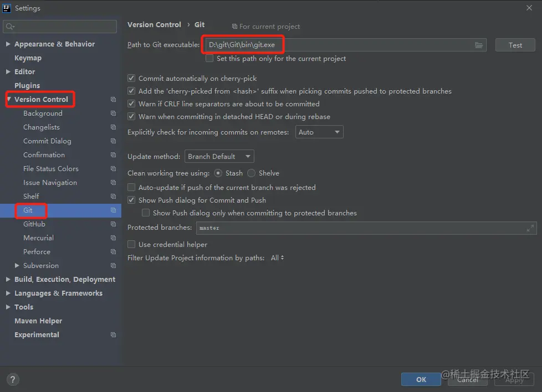Click the project-level icon beside Experimental
Viewport: 542px width, 392px height.
[x=113, y=334]
